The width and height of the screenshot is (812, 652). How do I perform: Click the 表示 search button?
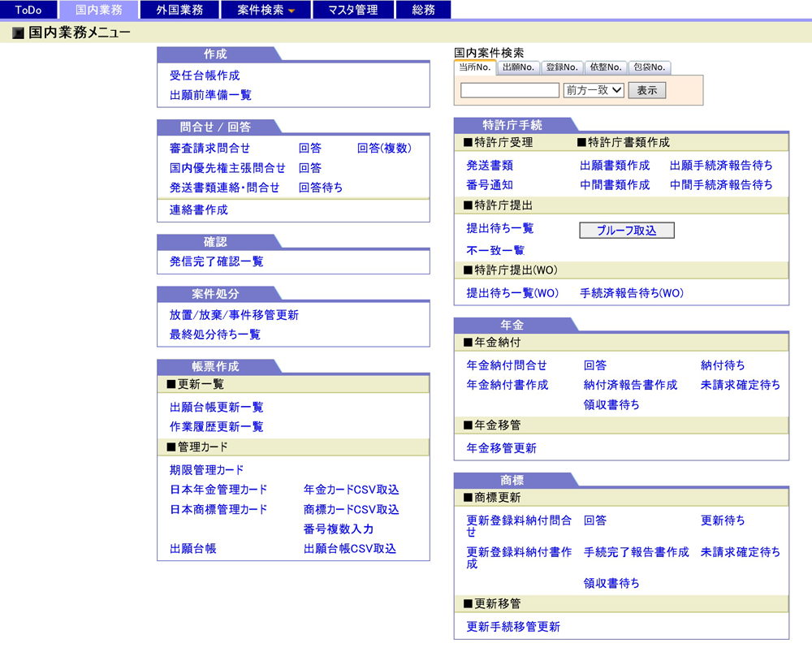(647, 90)
